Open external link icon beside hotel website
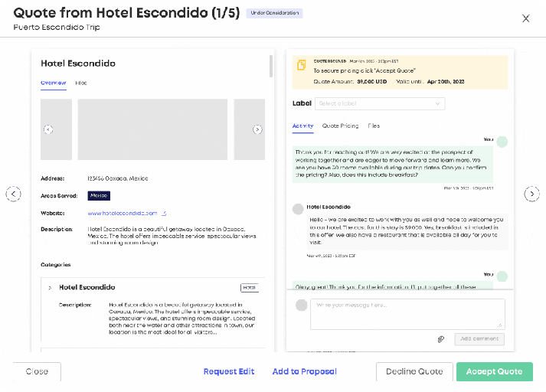Viewport: 546px width, 392px height. coord(163,214)
